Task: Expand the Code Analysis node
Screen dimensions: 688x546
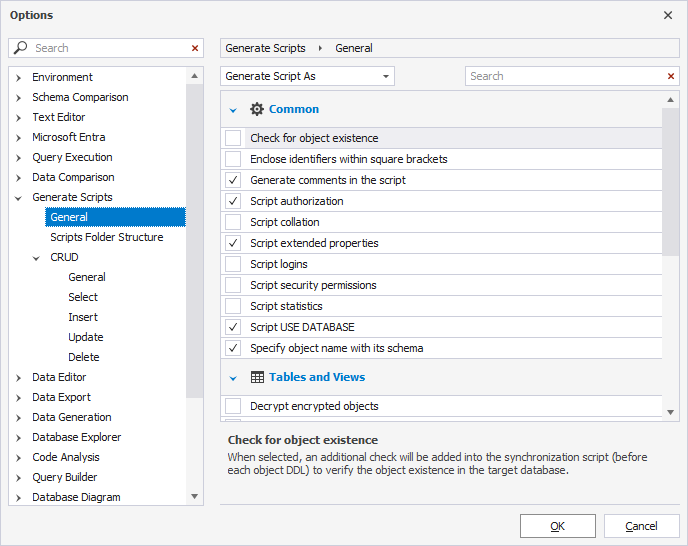Action: [18, 458]
